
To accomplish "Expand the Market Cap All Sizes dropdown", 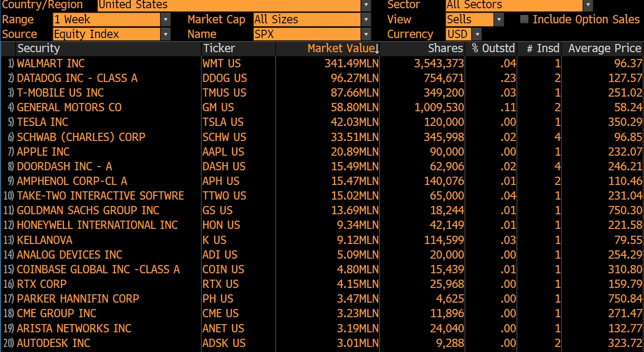I will pyautogui.click(x=366, y=20).
